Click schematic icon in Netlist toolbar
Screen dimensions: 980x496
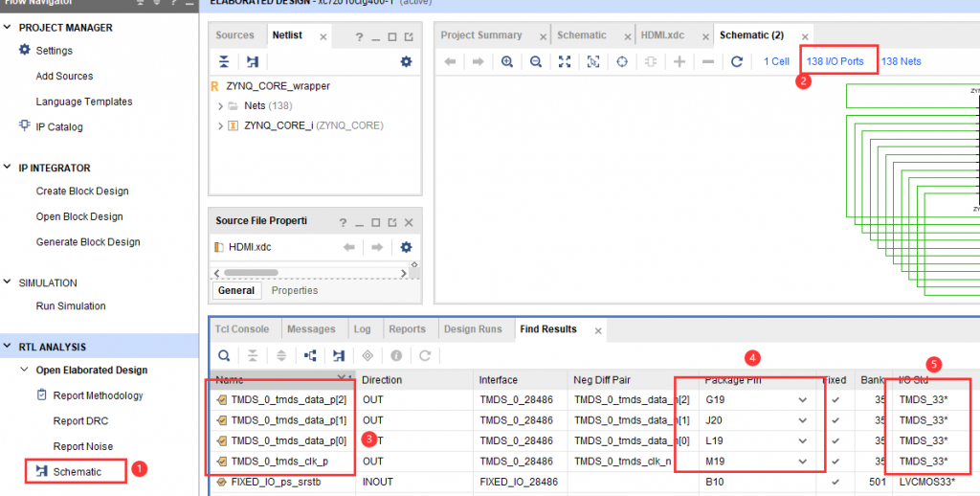coord(252,61)
